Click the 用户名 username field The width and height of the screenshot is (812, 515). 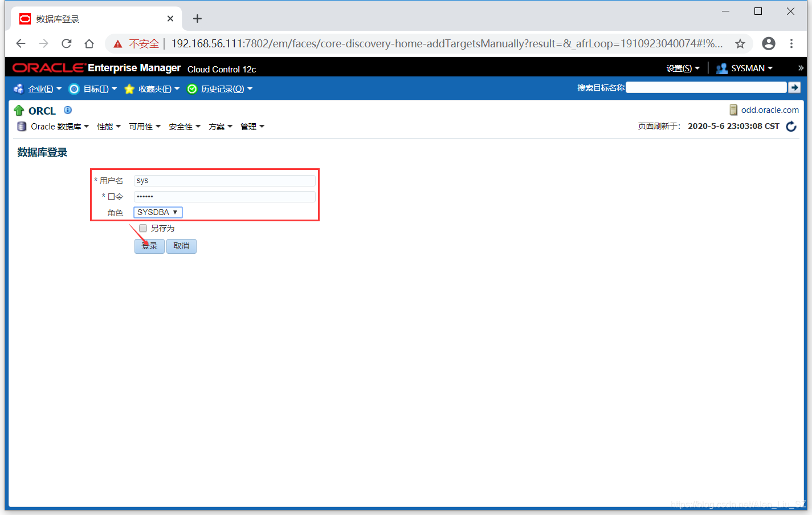pyautogui.click(x=225, y=180)
